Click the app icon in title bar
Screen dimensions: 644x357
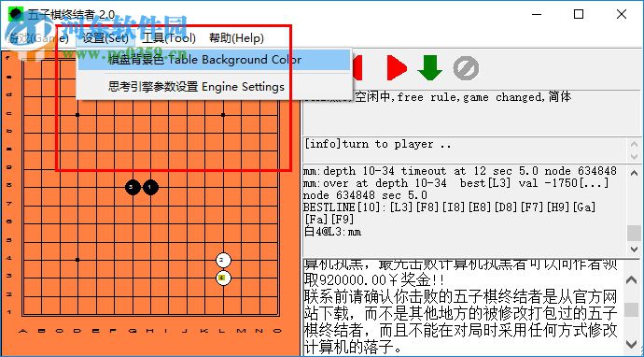click(16, 15)
